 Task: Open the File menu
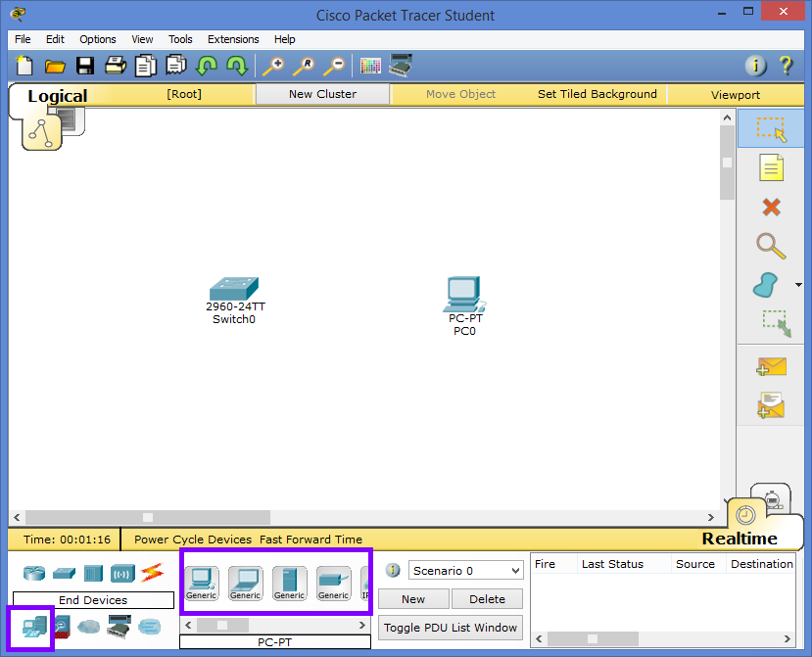pos(23,39)
